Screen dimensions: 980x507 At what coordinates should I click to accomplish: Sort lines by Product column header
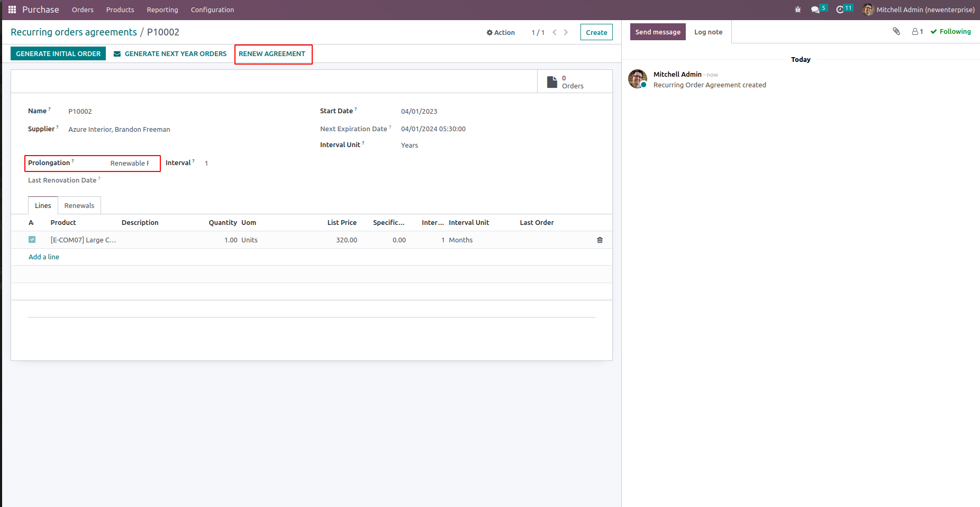[x=63, y=223]
